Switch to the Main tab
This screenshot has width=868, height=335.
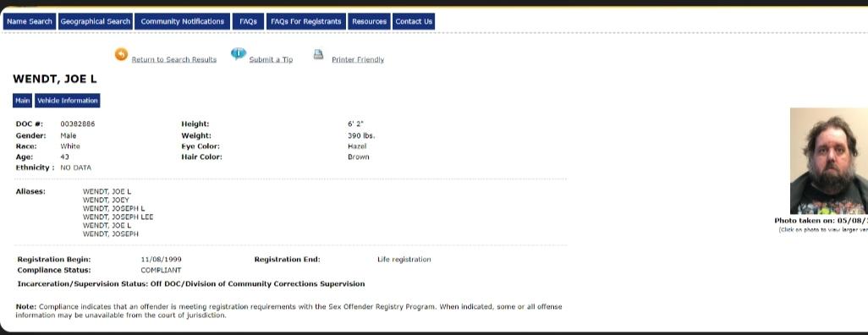tap(23, 101)
